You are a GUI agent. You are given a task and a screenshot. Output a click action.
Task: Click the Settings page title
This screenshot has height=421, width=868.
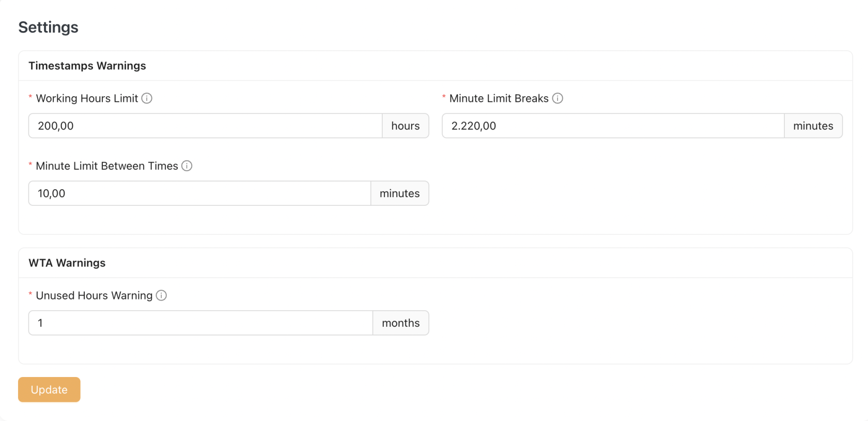(48, 27)
